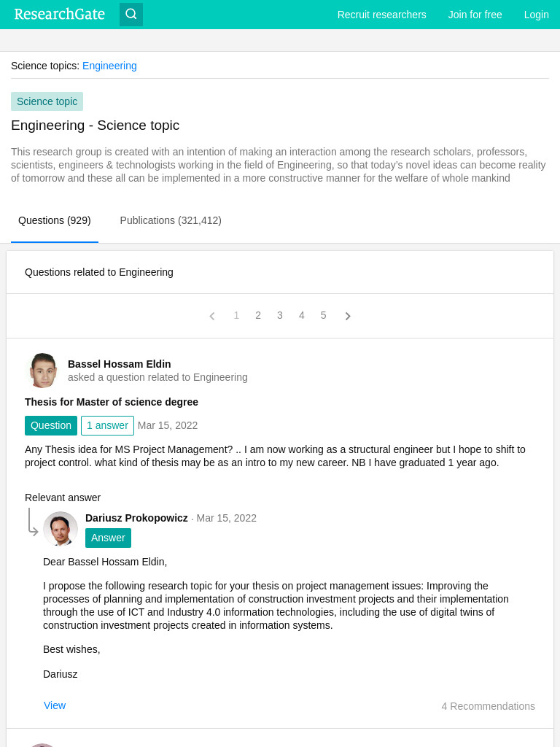This screenshot has width=560, height=747.
Task: Go to the ResearchGate logo home
Action: click(x=60, y=15)
